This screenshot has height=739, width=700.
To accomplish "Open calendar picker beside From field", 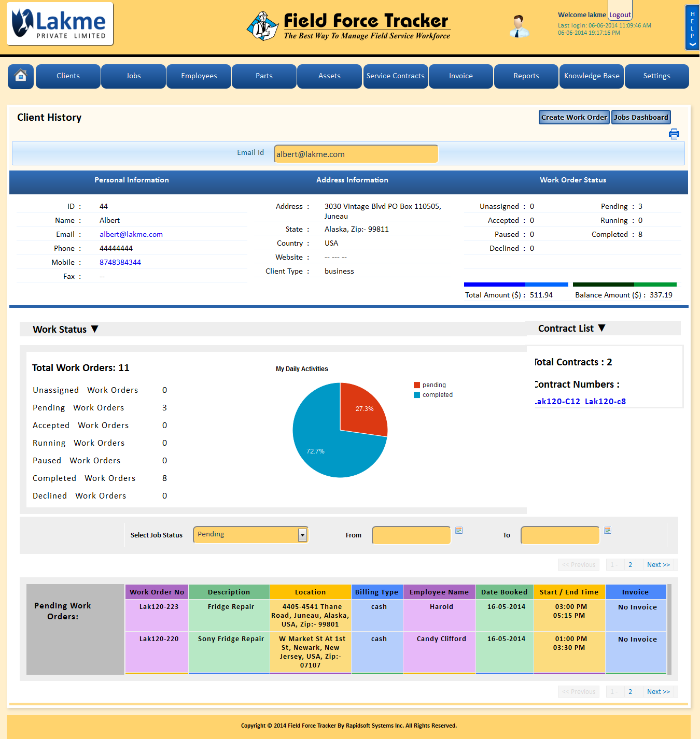I will pyautogui.click(x=458, y=531).
